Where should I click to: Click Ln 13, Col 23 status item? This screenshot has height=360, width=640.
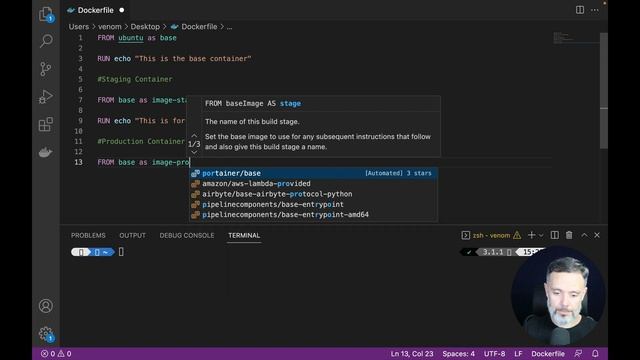pos(411,354)
